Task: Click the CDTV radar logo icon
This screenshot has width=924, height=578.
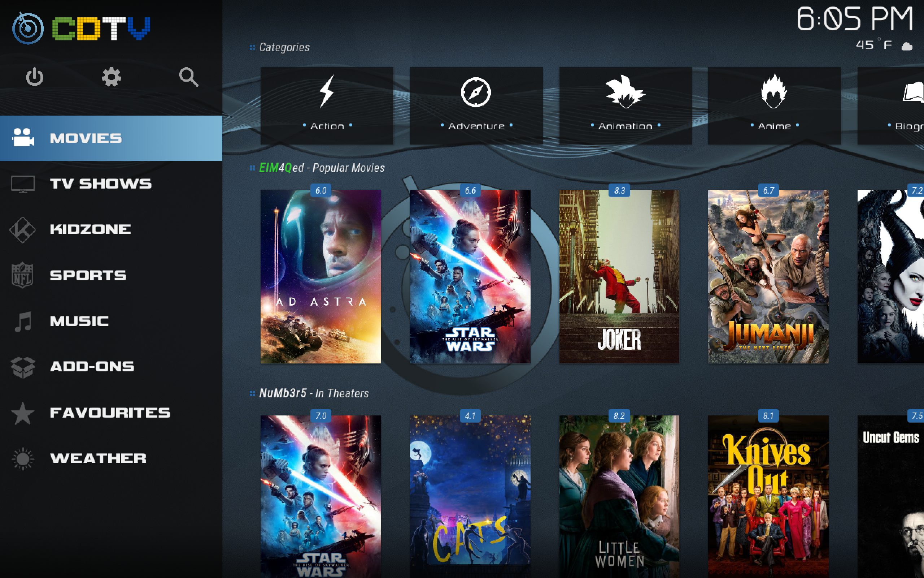Action: [x=28, y=28]
